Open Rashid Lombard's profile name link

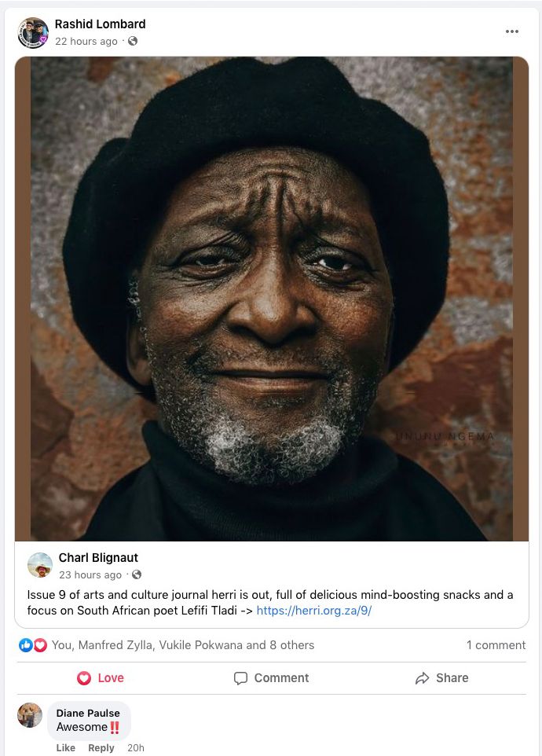pyautogui.click(x=100, y=24)
